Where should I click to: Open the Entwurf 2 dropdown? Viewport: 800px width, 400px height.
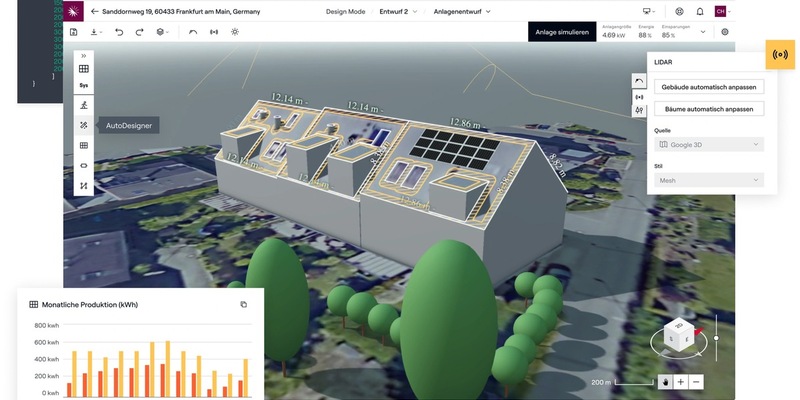click(398, 11)
